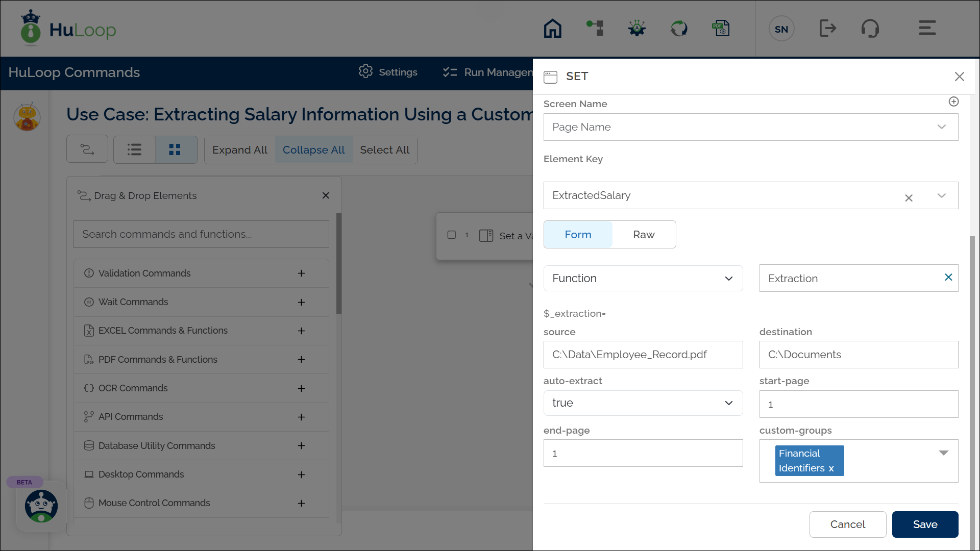This screenshot has height=551, width=980.
Task: Switch to list view toggle
Action: (134, 149)
